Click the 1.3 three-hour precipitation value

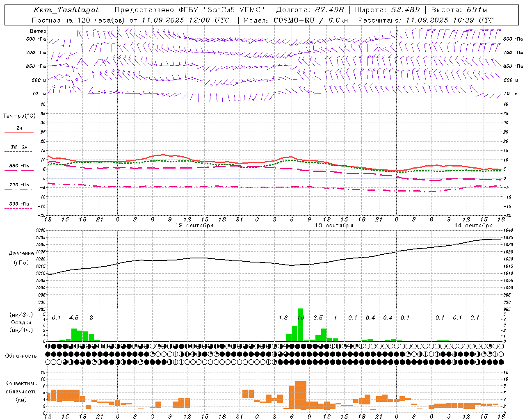(x=283, y=318)
